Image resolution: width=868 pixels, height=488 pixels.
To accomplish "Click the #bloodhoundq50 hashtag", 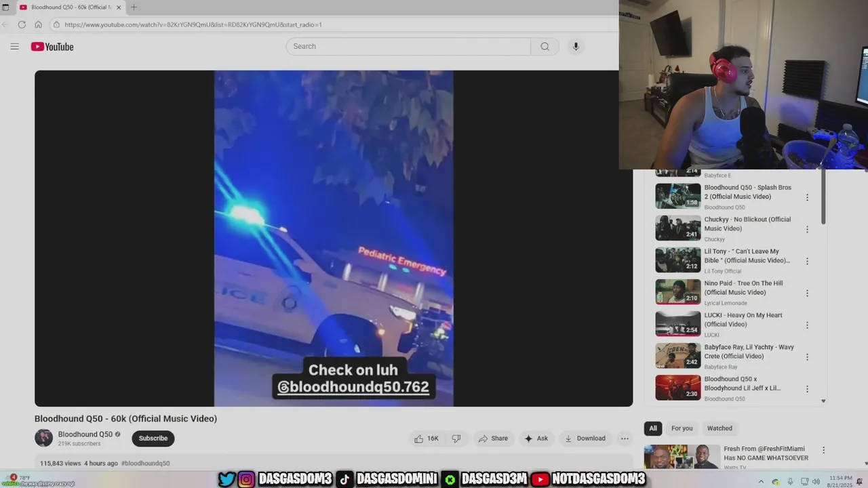I will [x=145, y=464].
